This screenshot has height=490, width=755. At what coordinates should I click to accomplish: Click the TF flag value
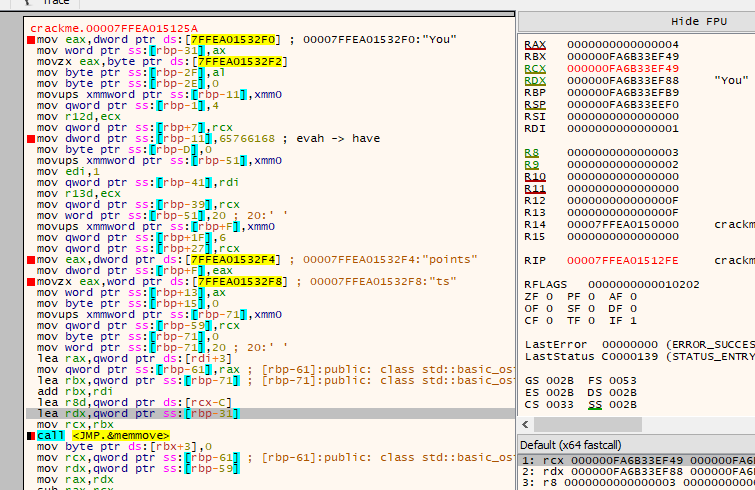tap(591, 321)
